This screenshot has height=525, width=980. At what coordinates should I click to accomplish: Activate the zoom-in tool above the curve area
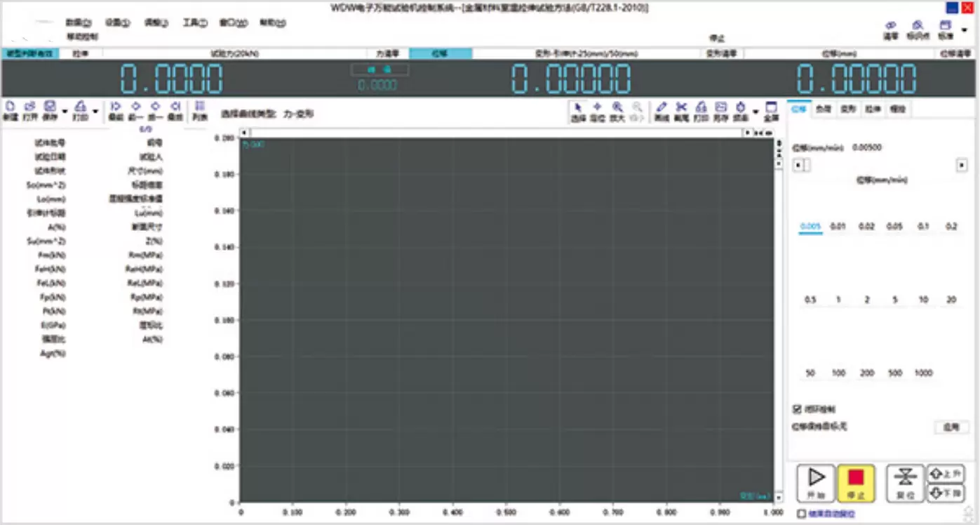(617, 109)
